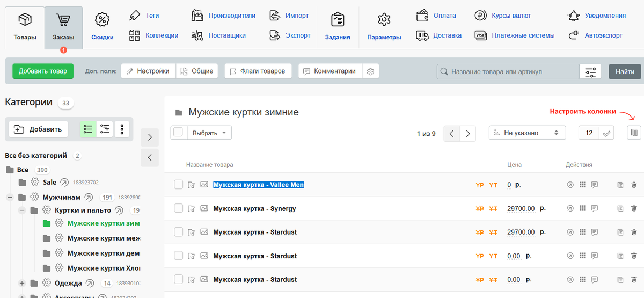The image size is (644, 298).
Task: Expand the Одежда category
Action: point(22,283)
